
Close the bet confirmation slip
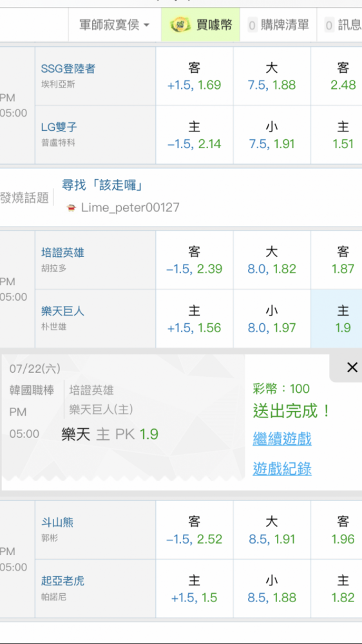coord(352,368)
